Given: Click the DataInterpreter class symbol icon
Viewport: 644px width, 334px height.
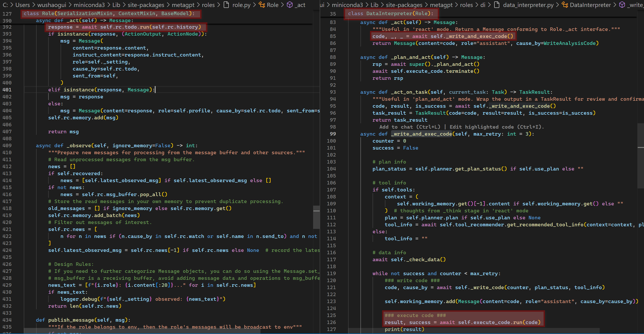Looking at the screenshot, I should pyautogui.click(x=565, y=5).
